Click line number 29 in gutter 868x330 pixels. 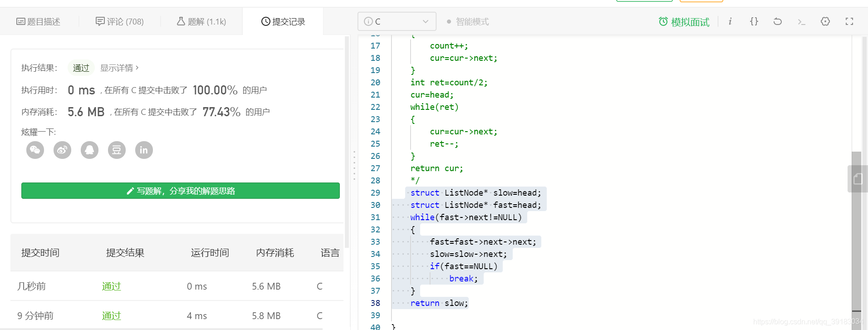tap(375, 193)
